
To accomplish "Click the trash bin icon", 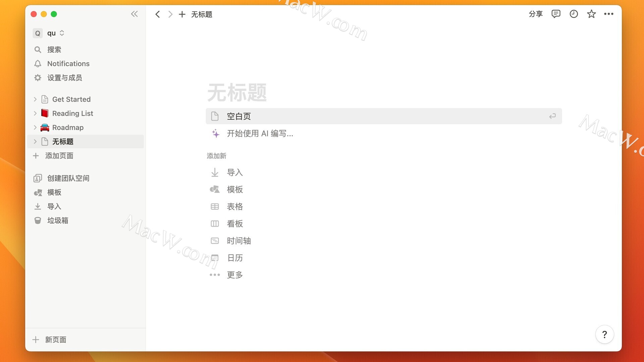I will [x=38, y=221].
